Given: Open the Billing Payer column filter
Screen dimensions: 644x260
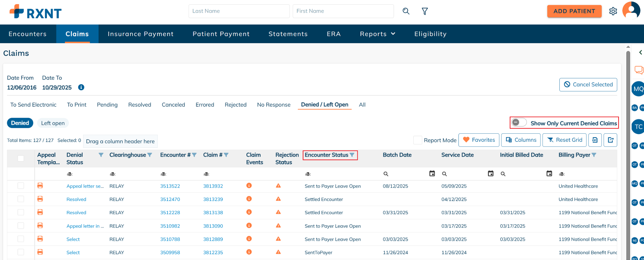Looking at the screenshot, I should 594,155.
